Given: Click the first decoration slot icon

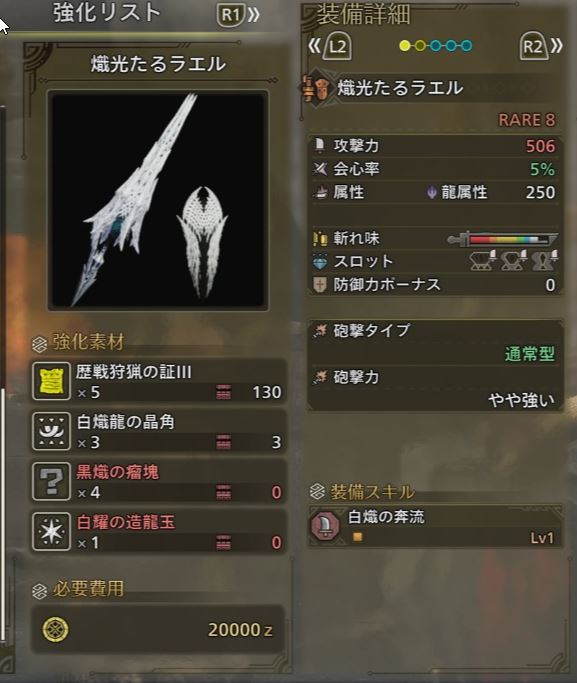Looking at the screenshot, I should [x=483, y=261].
